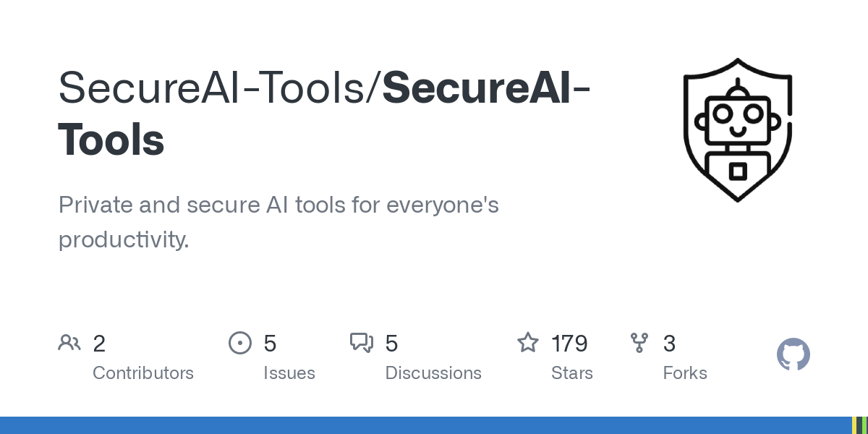The image size is (868, 434).
Task: Open the Forks label
Action: click(x=685, y=373)
